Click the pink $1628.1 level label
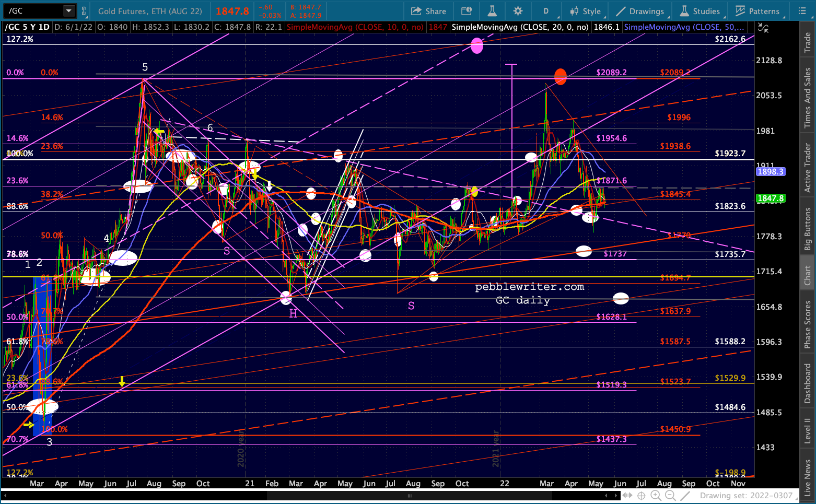This screenshot has width=816, height=504. coord(612,317)
